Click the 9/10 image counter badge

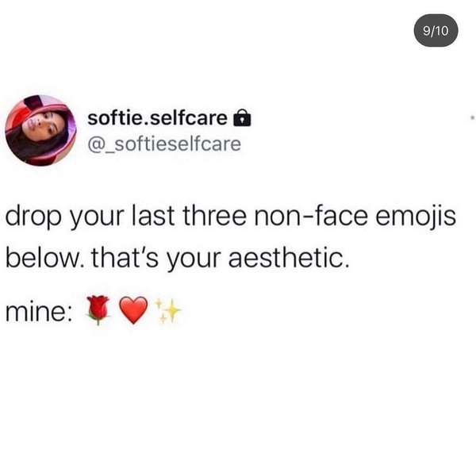[436, 30]
